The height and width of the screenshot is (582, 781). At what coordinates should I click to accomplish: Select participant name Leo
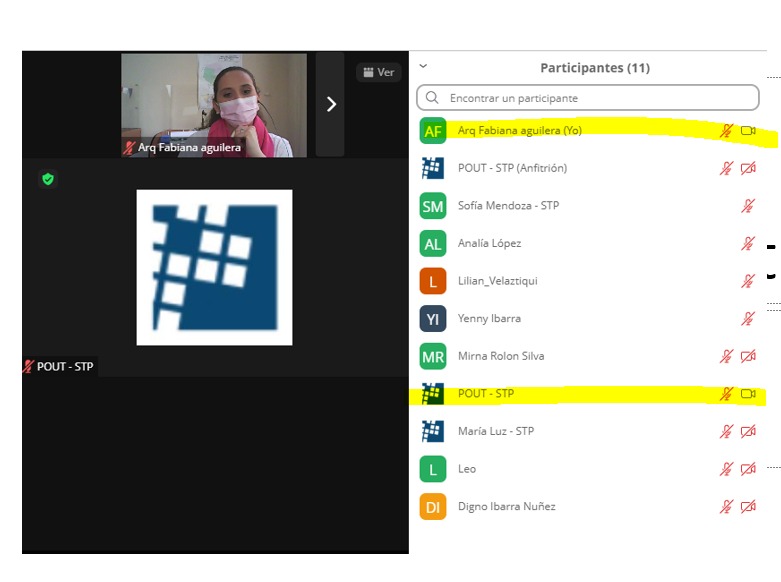click(467, 469)
